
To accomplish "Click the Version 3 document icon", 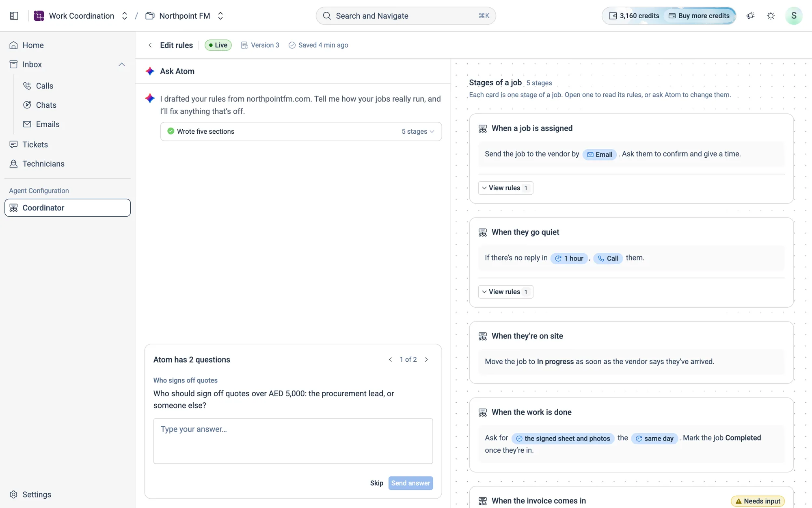I will point(244,45).
